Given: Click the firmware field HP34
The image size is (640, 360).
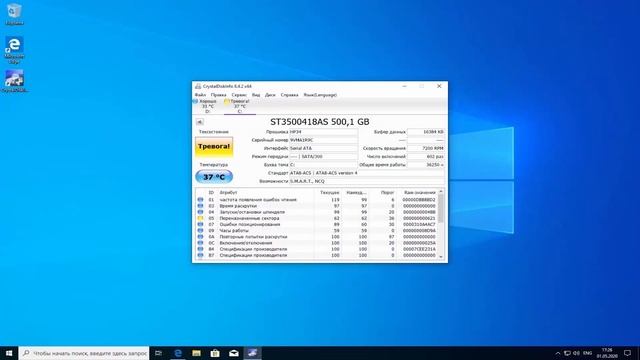Looking at the screenshot, I should (323, 132).
